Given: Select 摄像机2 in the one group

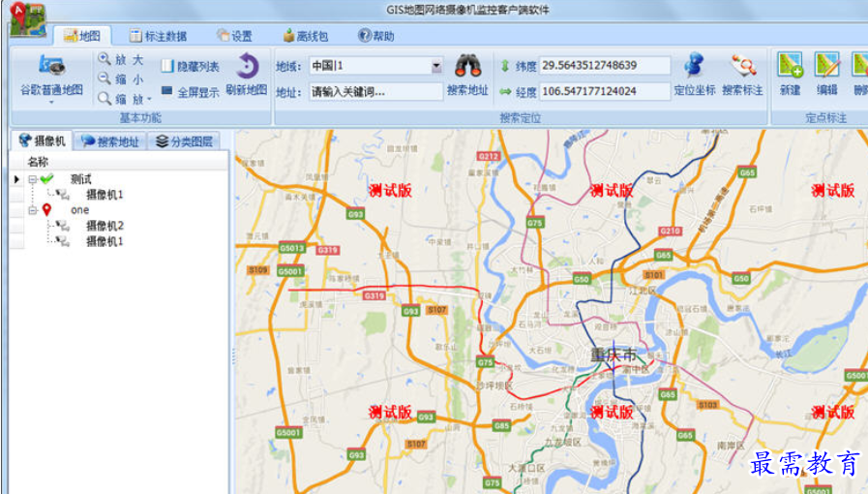Looking at the screenshot, I should point(105,226).
